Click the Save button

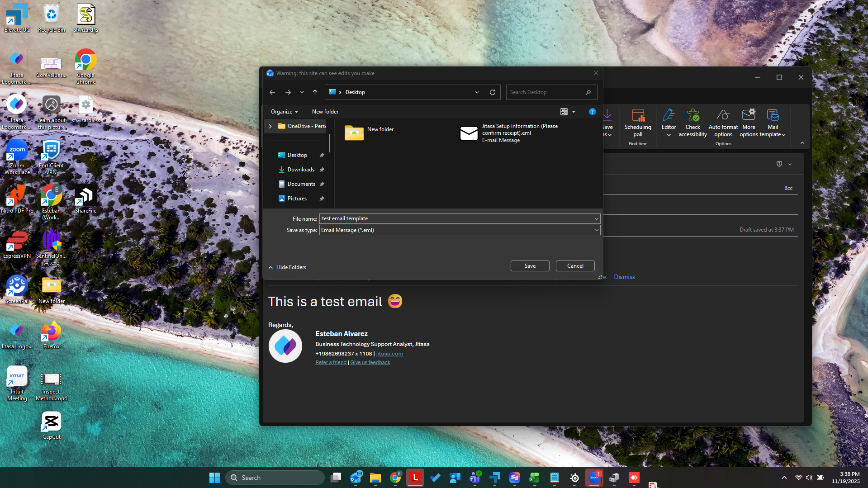tap(529, 265)
